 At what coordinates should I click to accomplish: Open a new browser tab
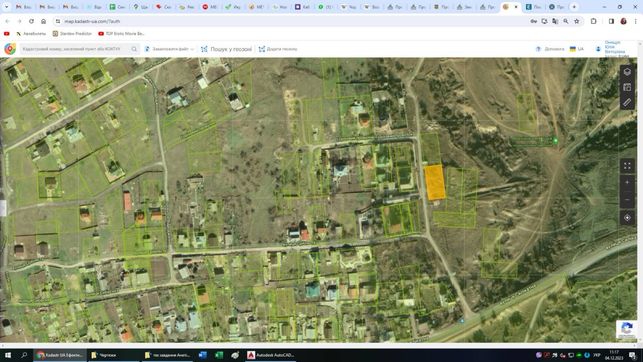click(x=574, y=7)
